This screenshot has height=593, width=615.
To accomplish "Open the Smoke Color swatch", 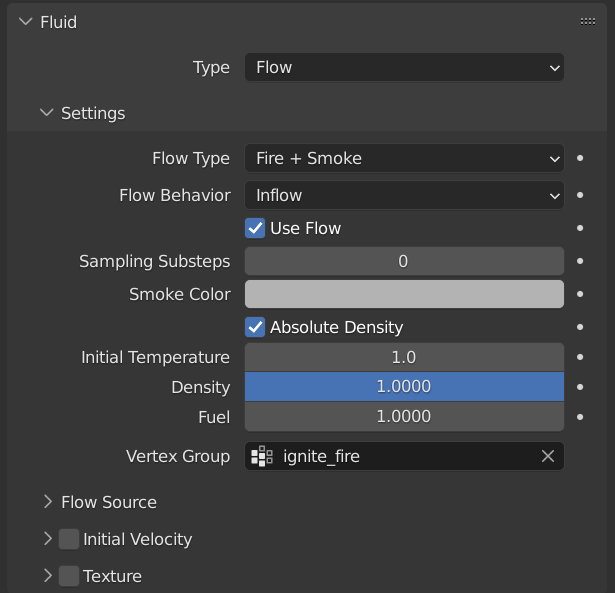I will tap(404, 294).
